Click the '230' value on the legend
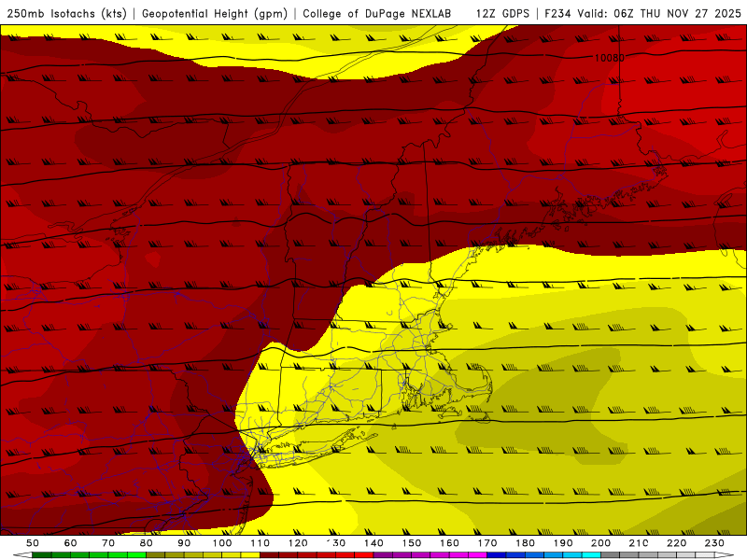 pyautogui.click(x=714, y=543)
